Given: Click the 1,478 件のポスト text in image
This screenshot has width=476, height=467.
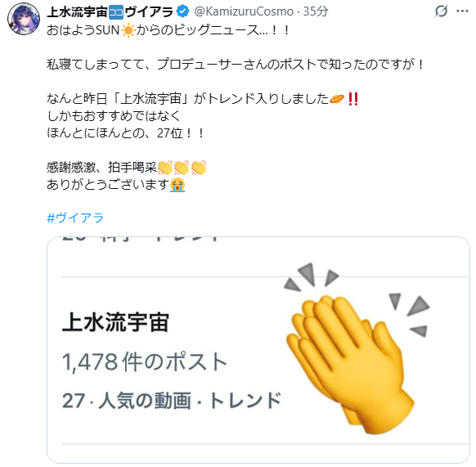Looking at the screenshot, I should point(145,361).
